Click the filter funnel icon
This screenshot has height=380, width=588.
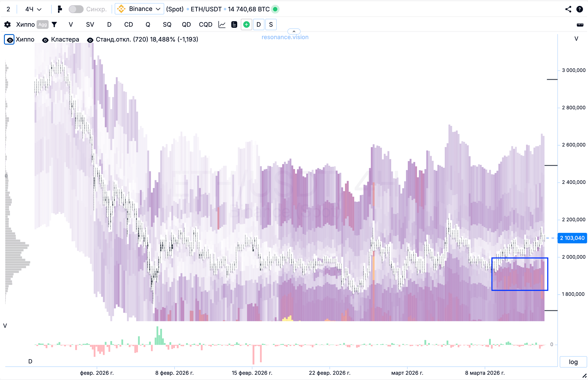click(54, 24)
